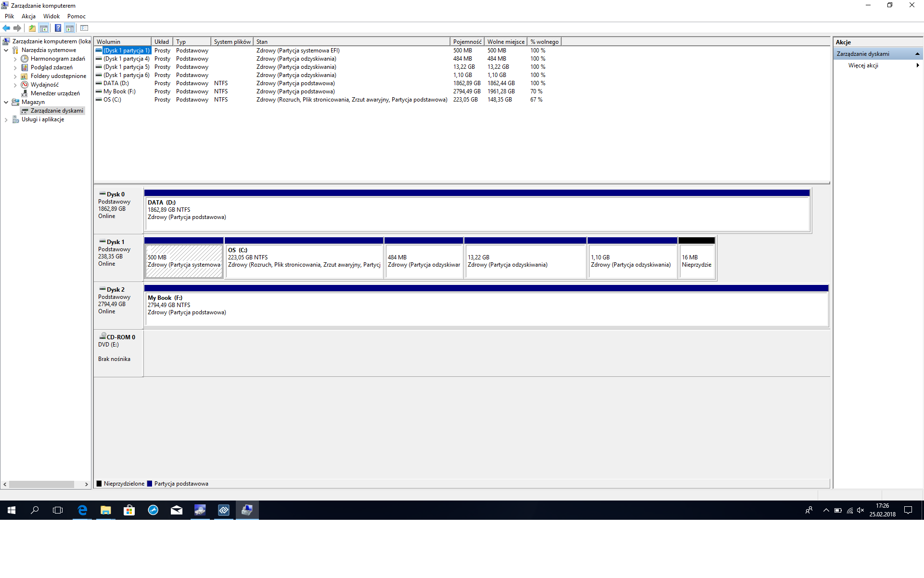Sort by Pojemność column header
924x578 pixels.
click(467, 42)
